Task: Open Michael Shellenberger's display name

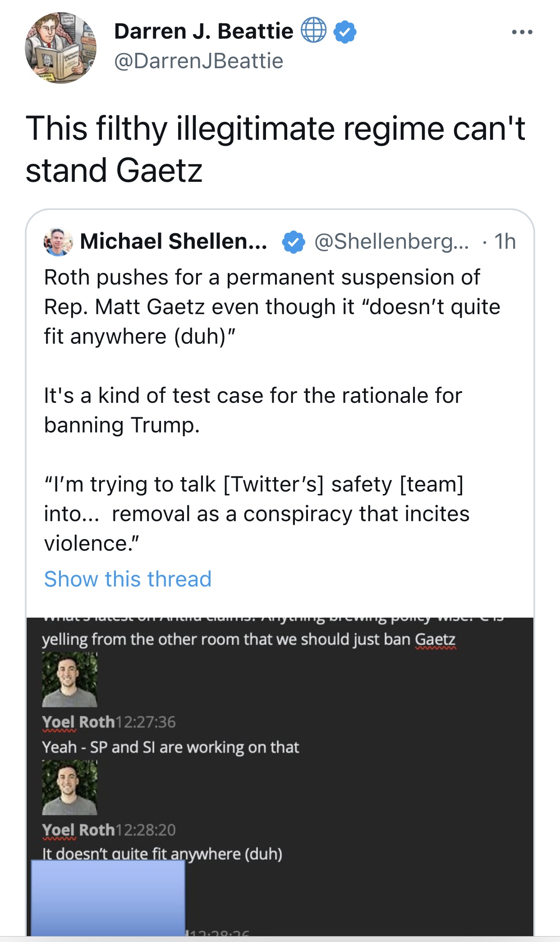Action: (x=174, y=241)
